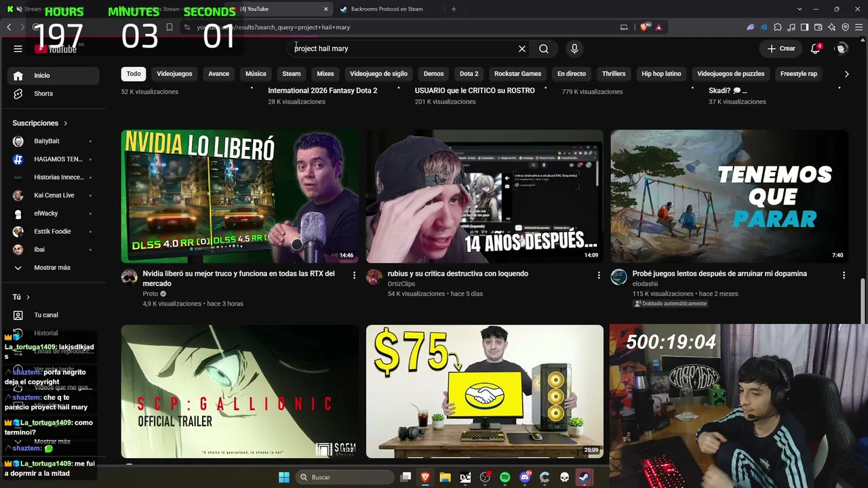Expand the Suscripciones section chevron
This screenshot has height=488, width=868.
pyautogui.click(x=66, y=123)
